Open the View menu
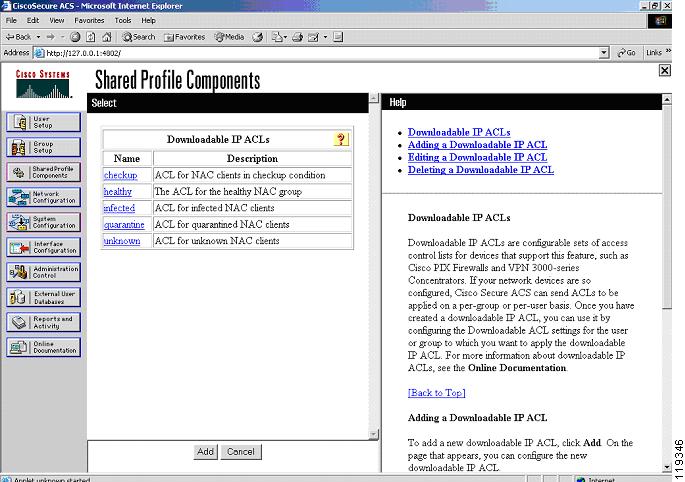Image resolution: width=685 pixels, height=482 pixels. [56, 20]
